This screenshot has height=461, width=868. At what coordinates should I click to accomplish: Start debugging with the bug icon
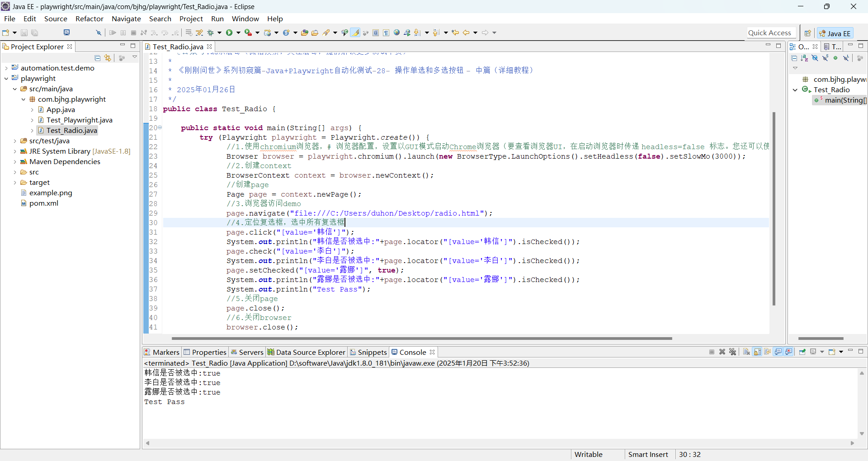(x=211, y=33)
